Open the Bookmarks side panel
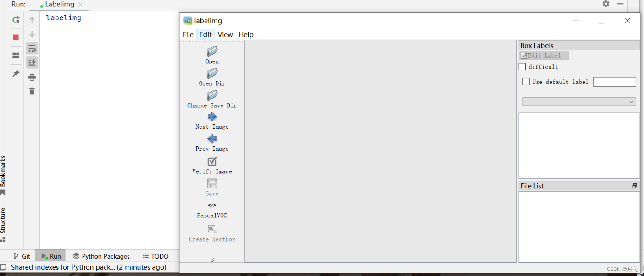644x276 pixels. [x=3, y=175]
